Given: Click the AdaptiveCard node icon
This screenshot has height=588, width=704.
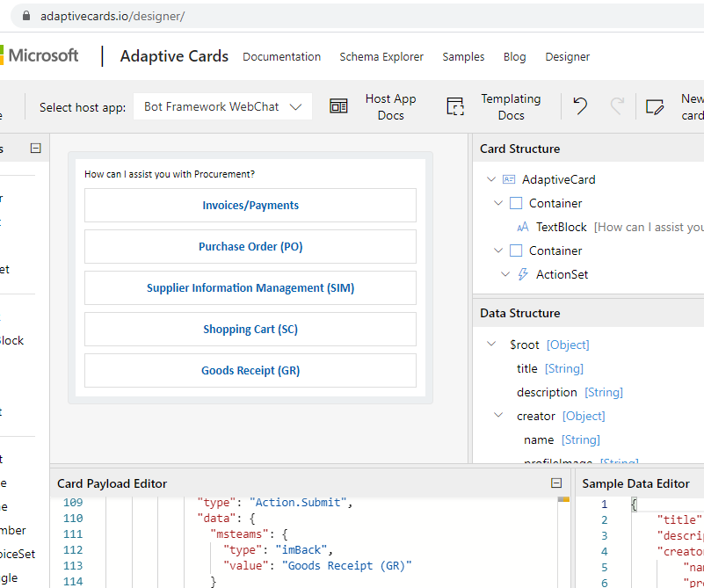Looking at the screenshot, I should (x=509, y=179).
